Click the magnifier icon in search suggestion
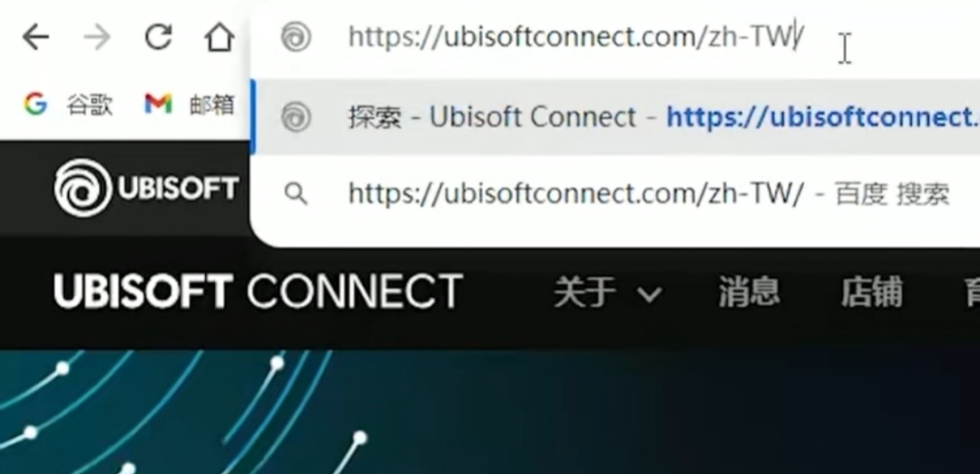This screenshot has width=980, height=474. click(x=296, y=193)
